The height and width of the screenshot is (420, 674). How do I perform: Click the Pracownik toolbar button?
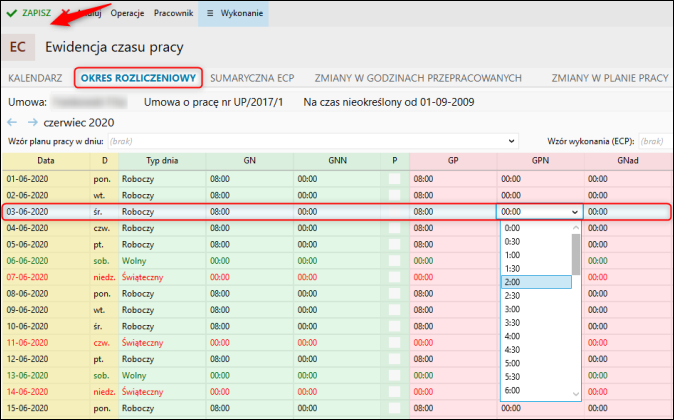coord(173,13)
